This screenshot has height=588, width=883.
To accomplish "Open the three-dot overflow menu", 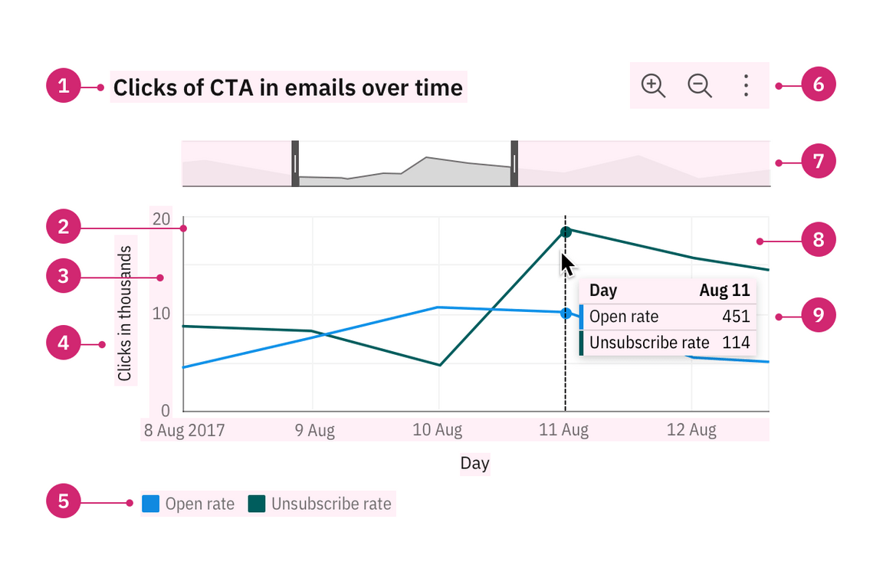I will (746, 86).
